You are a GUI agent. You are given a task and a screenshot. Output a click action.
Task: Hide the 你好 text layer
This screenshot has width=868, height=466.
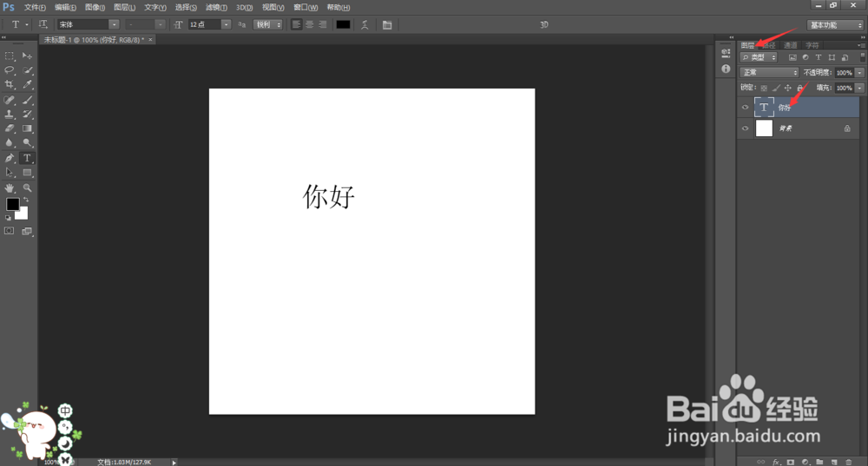[745, 108]
